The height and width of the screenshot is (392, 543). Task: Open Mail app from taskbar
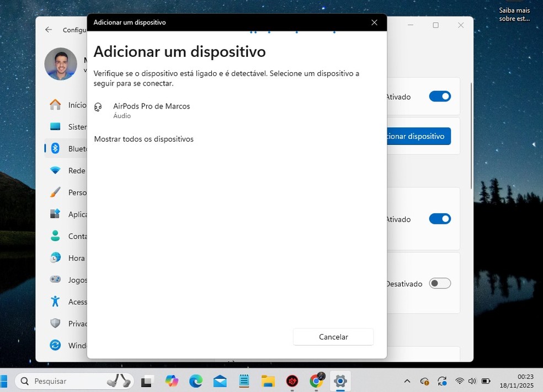coord(220,381)
